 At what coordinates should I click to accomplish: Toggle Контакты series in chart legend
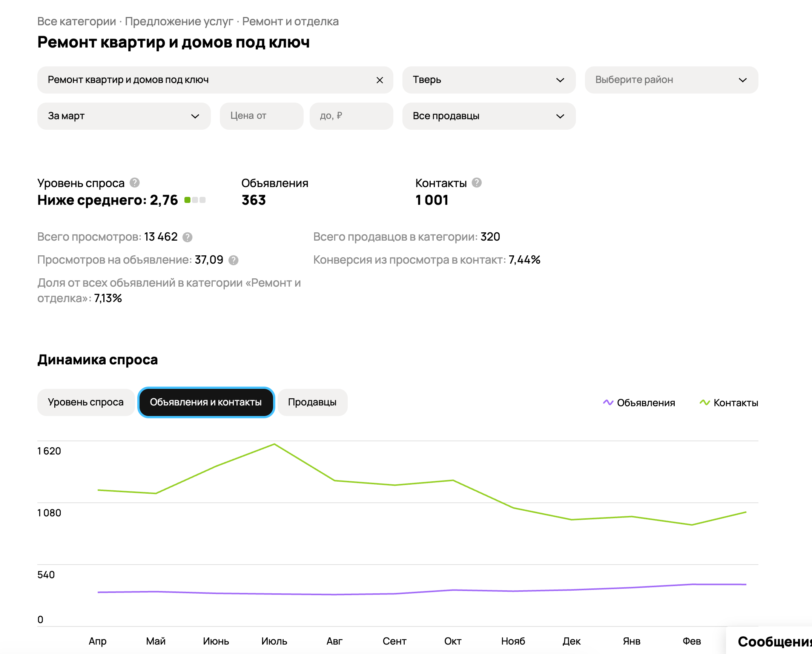(x=735, y=403)
